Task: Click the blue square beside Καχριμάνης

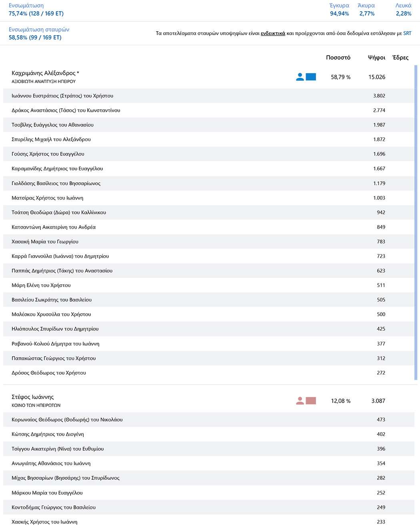Action: pos(311,77)
